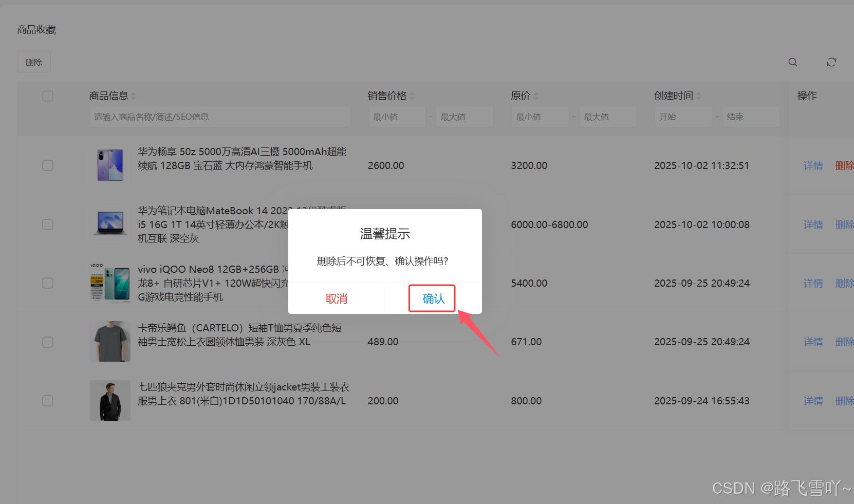
Task: Open 详情 for vivo iQOO Neo8
Action: click(813, 283)
